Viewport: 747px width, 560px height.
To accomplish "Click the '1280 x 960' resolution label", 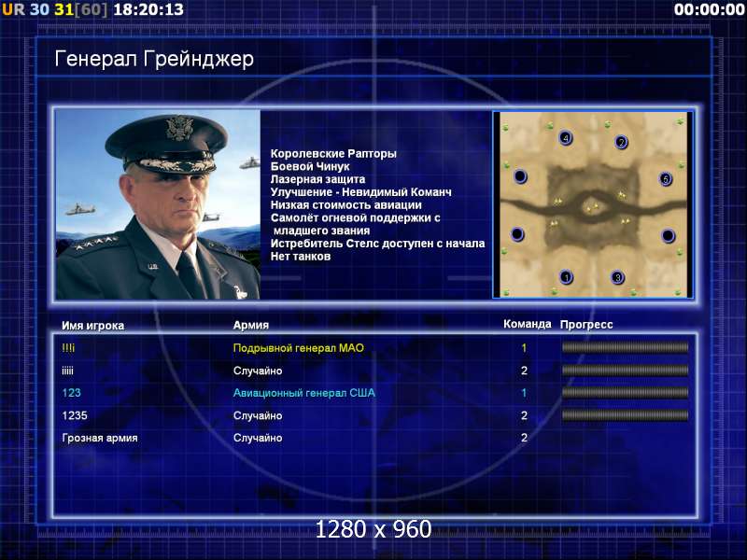I will tap(373, 529).
